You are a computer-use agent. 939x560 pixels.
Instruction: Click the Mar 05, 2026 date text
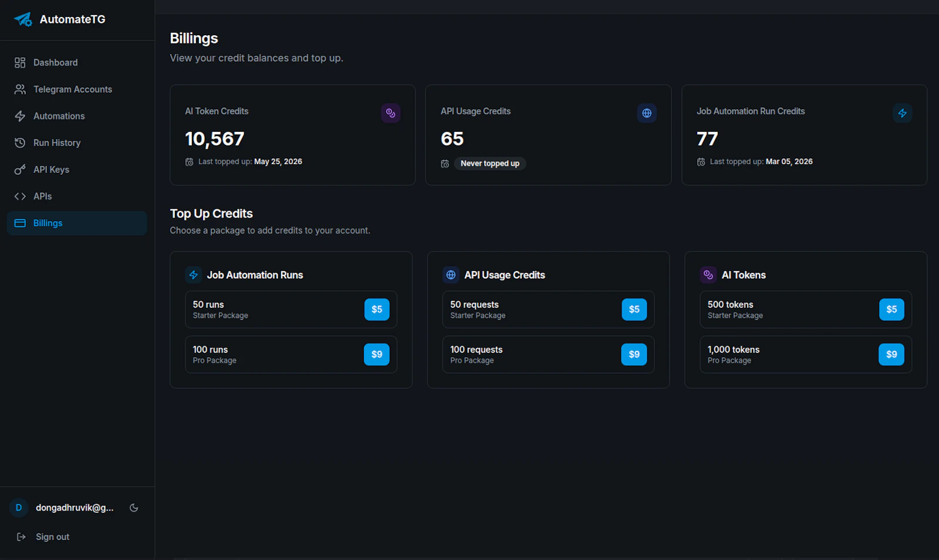tap(789, 162)
